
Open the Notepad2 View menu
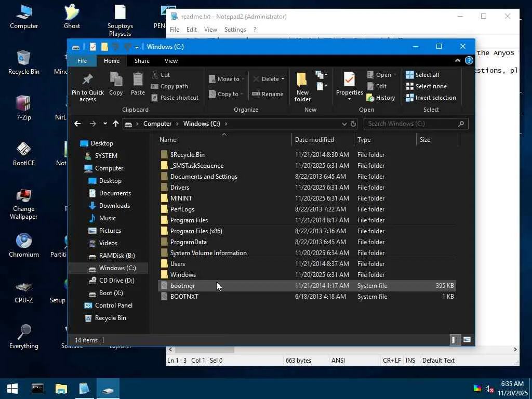click(210, 30)
